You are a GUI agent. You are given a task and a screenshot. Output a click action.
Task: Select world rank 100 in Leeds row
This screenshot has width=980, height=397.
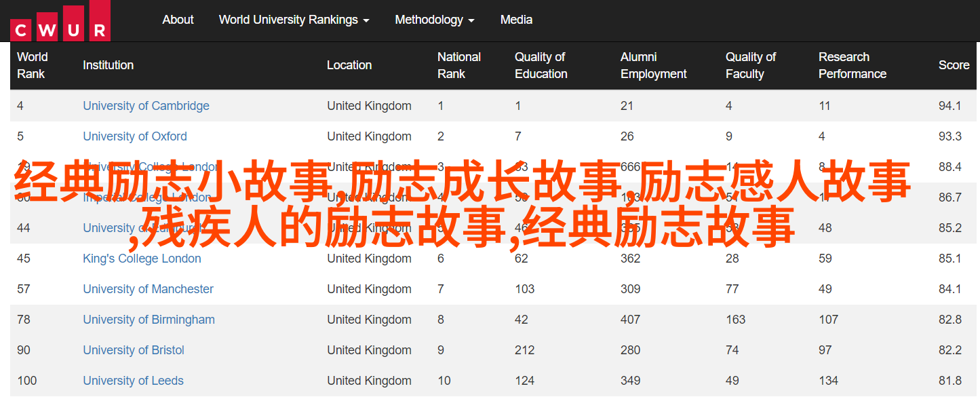tap(27, 381)
